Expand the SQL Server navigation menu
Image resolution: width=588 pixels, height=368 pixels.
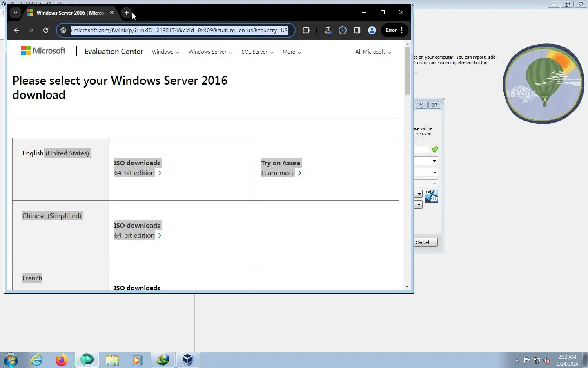[257, 52]
